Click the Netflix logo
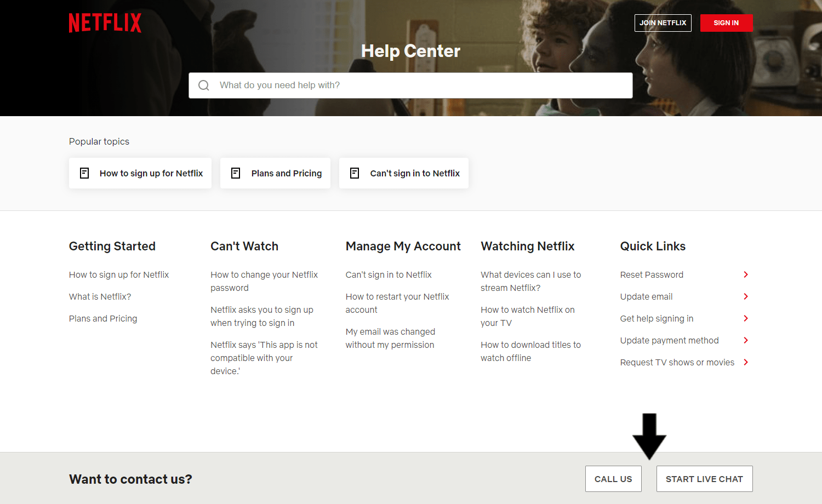822x504 pixels. coord(105,23)
